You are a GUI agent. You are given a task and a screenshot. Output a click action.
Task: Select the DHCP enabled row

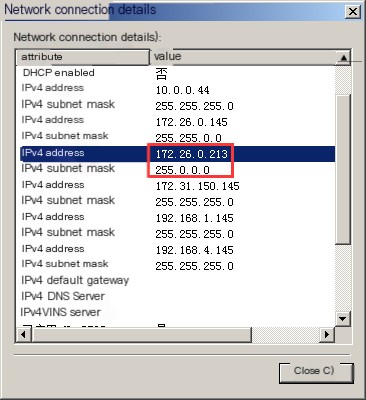pyautogui.click(x=176, y=73)
